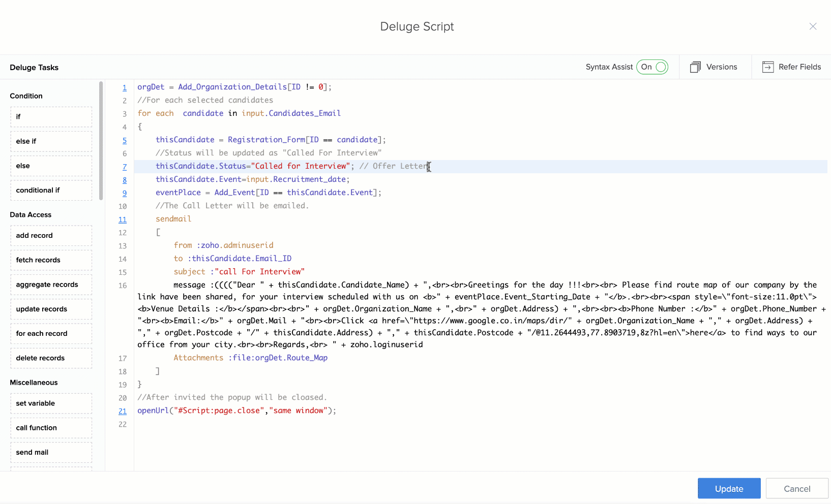This screenshot has width=831, height=504.
Task: Click the Refer Fields icon
Action: point(767,67)
